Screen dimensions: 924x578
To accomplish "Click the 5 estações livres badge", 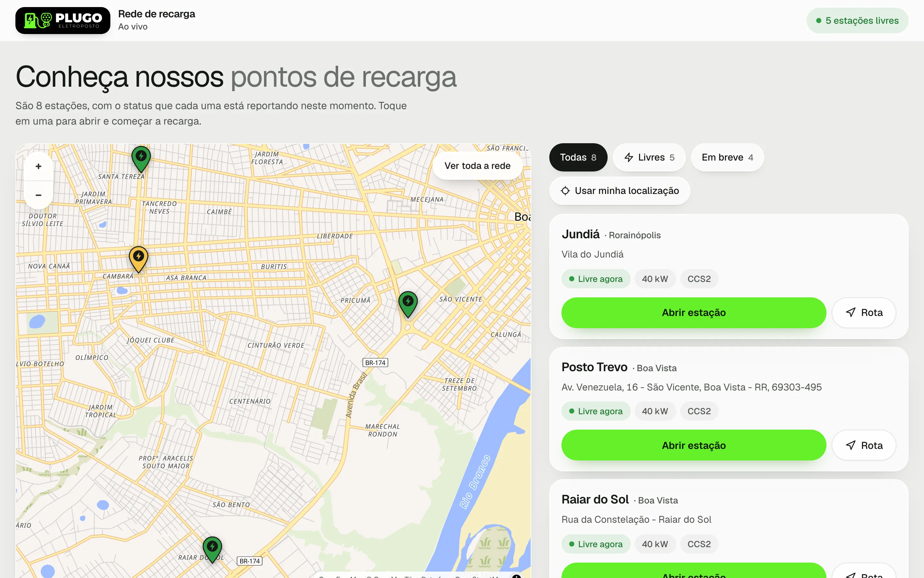I will (857, 21).
